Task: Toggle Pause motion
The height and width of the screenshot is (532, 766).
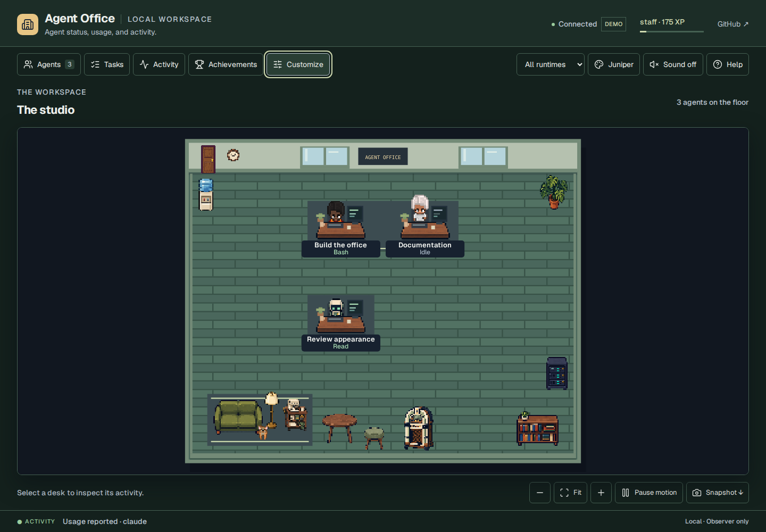Action: pos(649,493)
